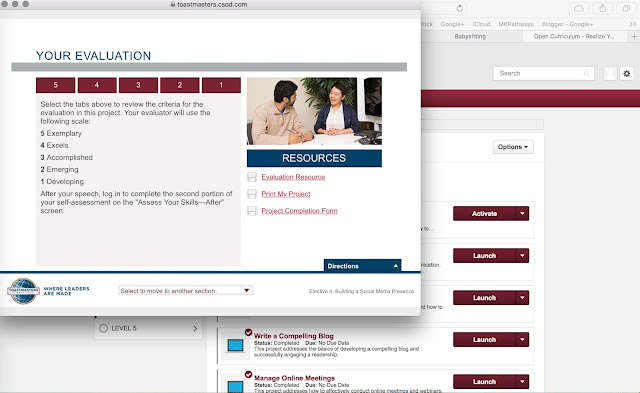Launch the Write a Compelling Blog project

tap(484, 340)
